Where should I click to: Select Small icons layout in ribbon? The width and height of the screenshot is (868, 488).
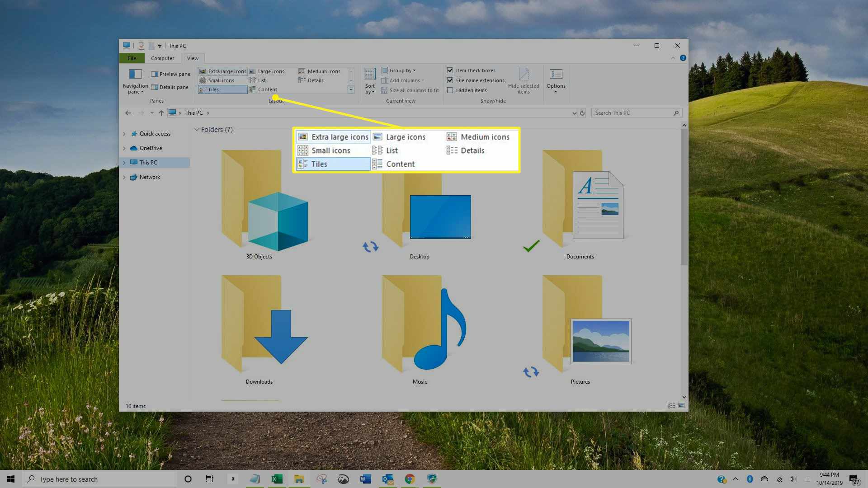[217, 80]
